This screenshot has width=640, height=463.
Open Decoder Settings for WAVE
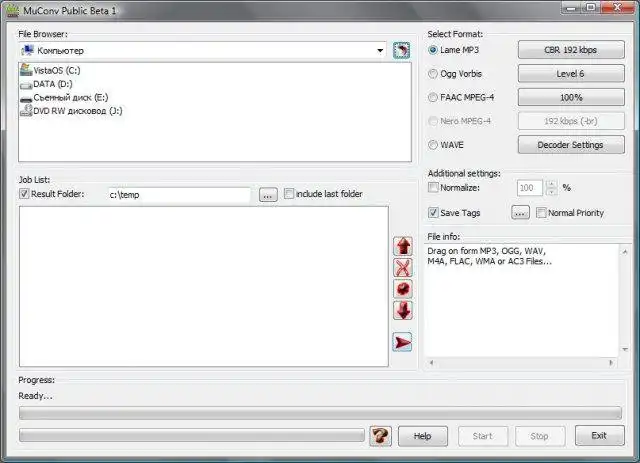pyautogui.click(x=571, y=145)
